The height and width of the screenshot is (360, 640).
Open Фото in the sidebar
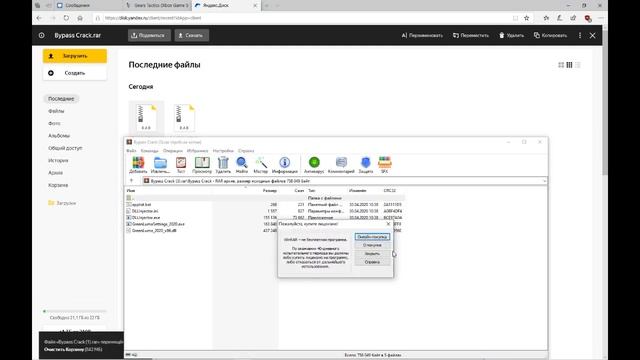[x=54, y=123]
